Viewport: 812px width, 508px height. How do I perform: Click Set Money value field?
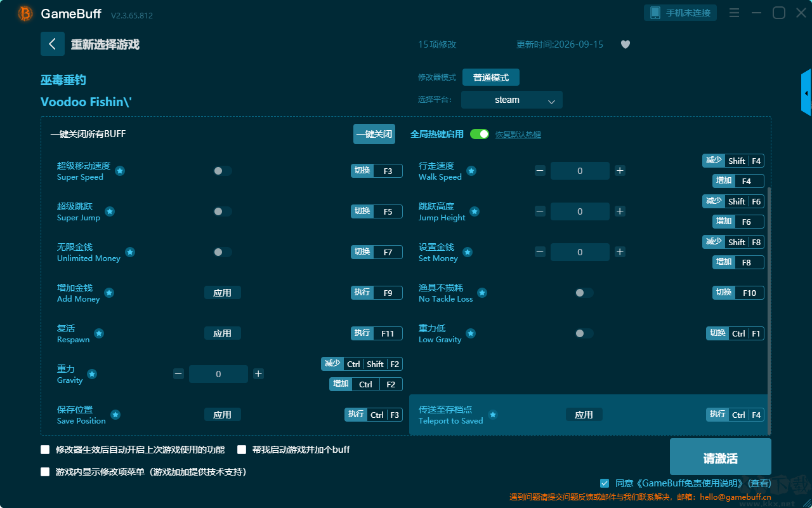[580, 252]
